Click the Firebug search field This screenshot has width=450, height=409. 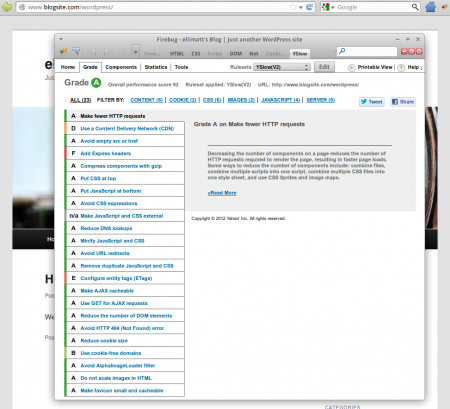tap(367, 51)
